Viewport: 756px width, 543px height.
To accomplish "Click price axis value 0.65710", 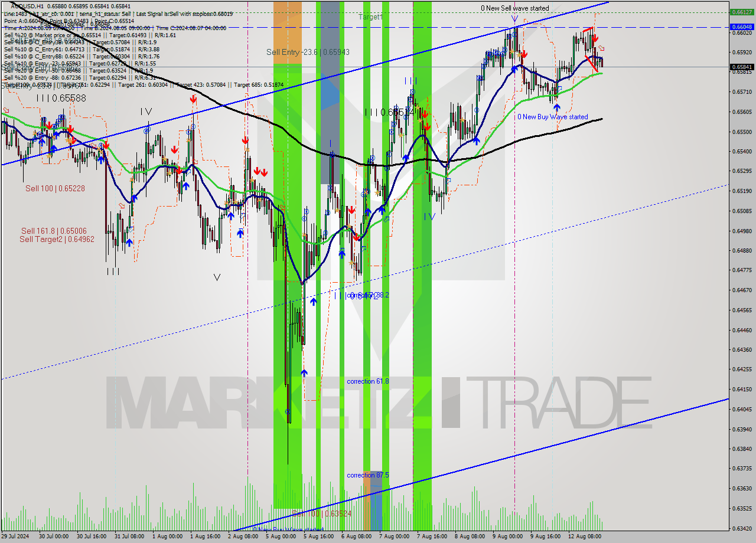I will click(x=741, y=92).
